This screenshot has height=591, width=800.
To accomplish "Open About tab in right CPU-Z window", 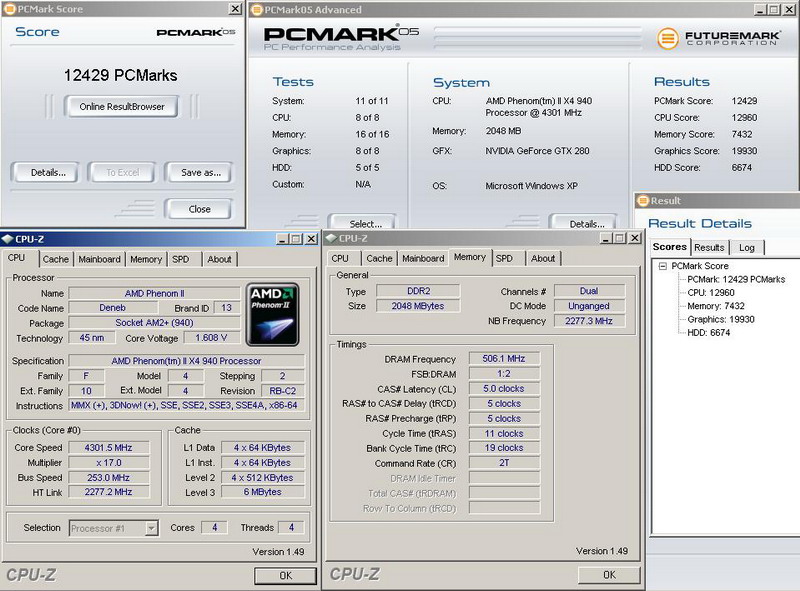I will coord(543,258).
